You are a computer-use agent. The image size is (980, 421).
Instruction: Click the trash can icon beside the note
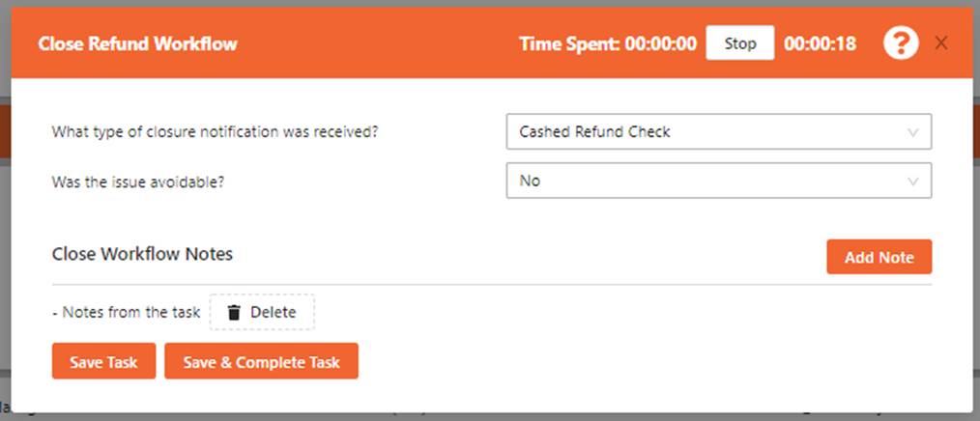tap(233, 312)
